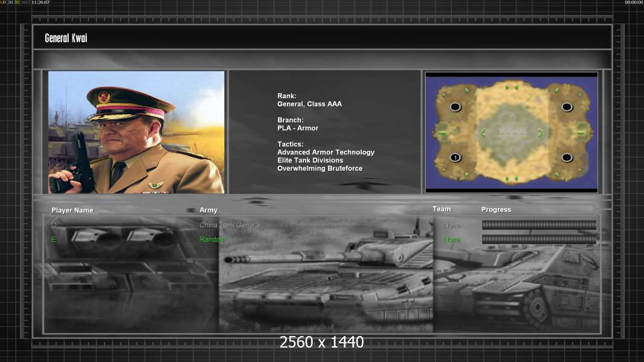
Task: Select player name 'D' in the list
Action: (x=54, y=225)
